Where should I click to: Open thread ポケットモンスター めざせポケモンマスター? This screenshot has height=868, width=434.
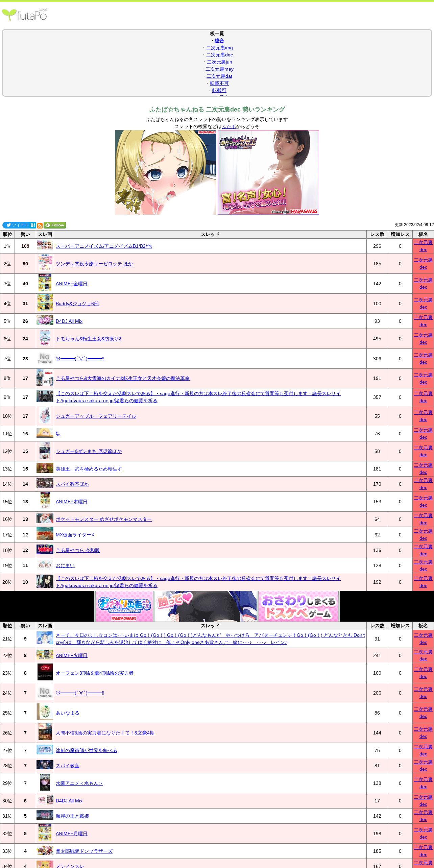104,519
